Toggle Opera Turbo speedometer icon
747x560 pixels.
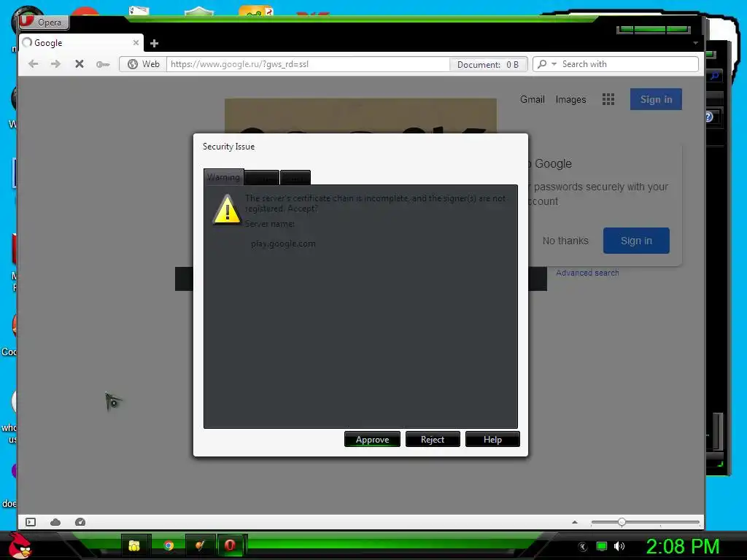pos(80,522)
